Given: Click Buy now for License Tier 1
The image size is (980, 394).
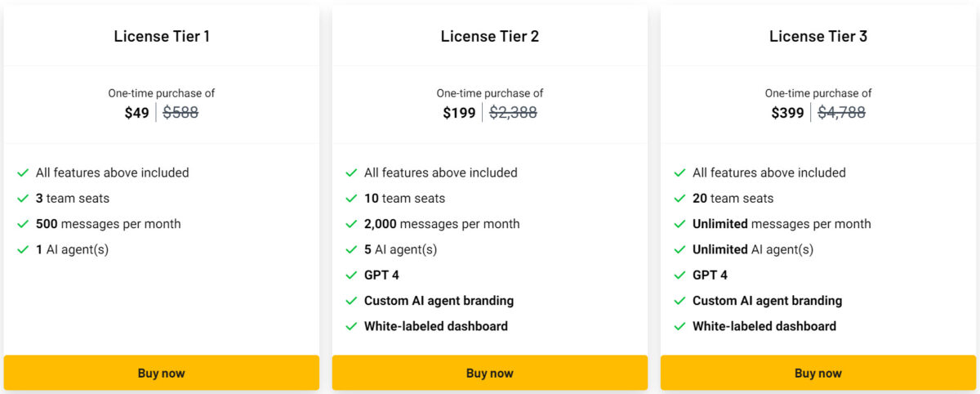Looking at the screenshot, I should point(161,373).
